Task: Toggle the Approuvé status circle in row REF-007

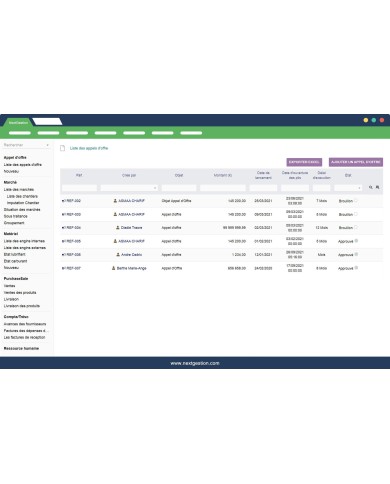Action: pyautogui.click(x=356, y=268)
